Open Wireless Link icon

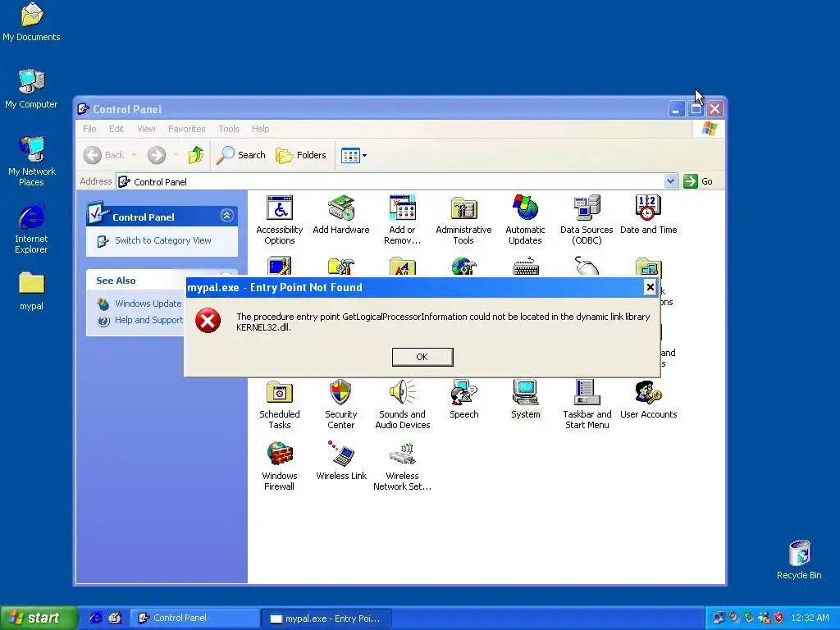pyautogui.click(x=341, y=461)
